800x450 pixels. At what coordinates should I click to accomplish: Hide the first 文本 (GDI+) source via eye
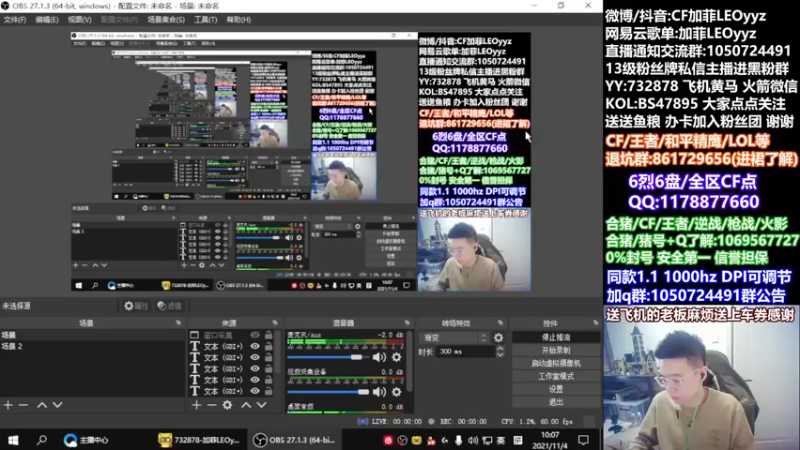pyautogui.click(x=255, y=346)
